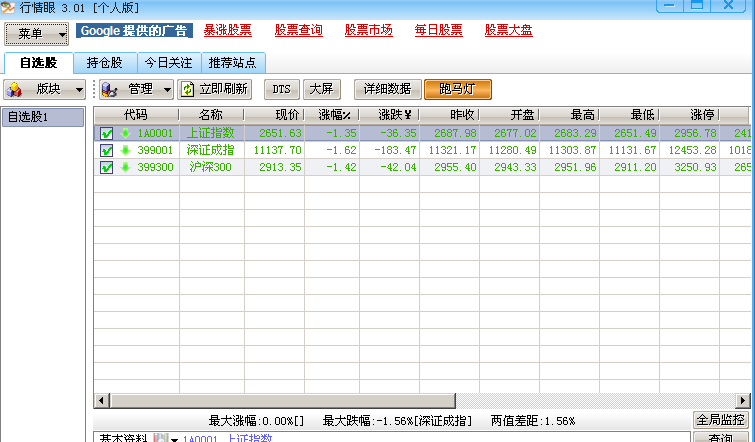The image size is (755, 442).
Task: Select the 上证指数 name cell
Action: 210,133
